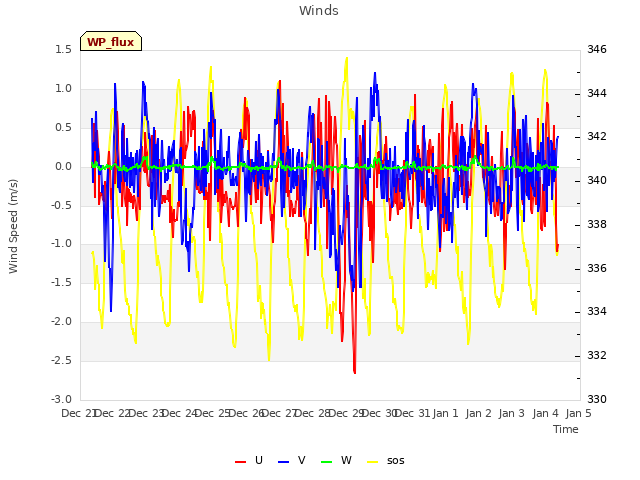Select the 'W' legend label
The height and width of the screenshot is (480, 640).
click(346, 460)
